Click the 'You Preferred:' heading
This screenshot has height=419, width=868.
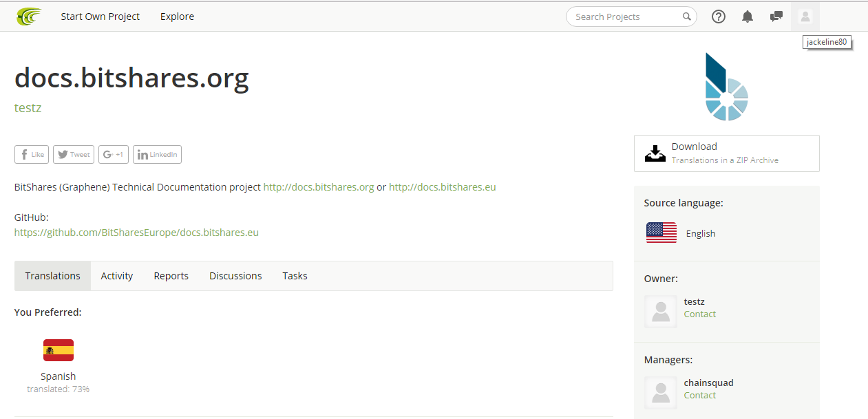click(x=48, y=312)
